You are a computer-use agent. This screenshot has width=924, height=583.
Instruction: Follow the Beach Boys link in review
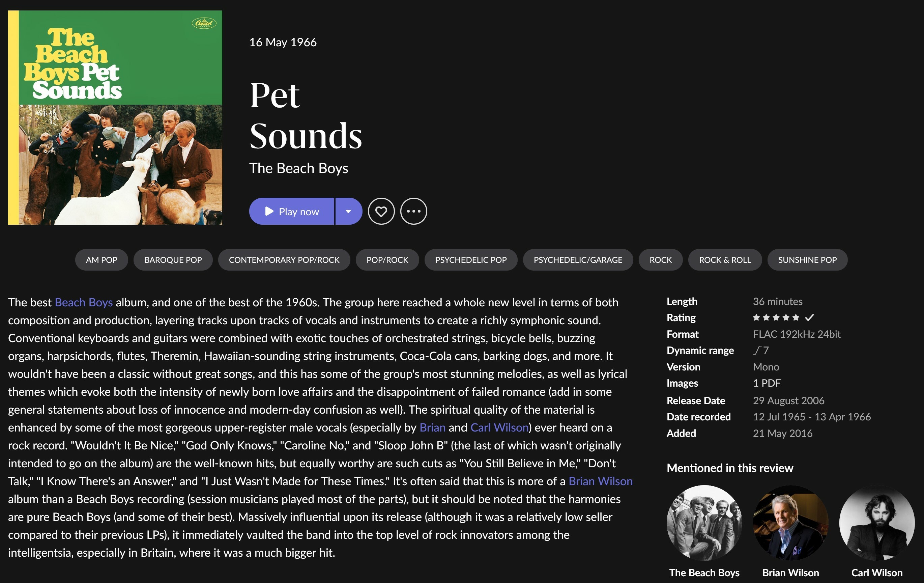tap(84, 302)
